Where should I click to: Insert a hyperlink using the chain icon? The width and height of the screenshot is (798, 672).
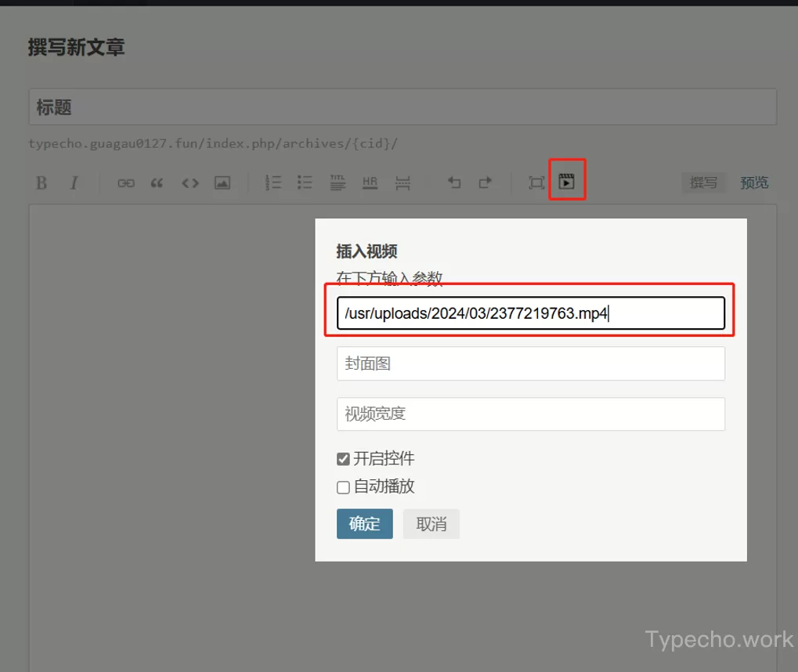[125, 182]
